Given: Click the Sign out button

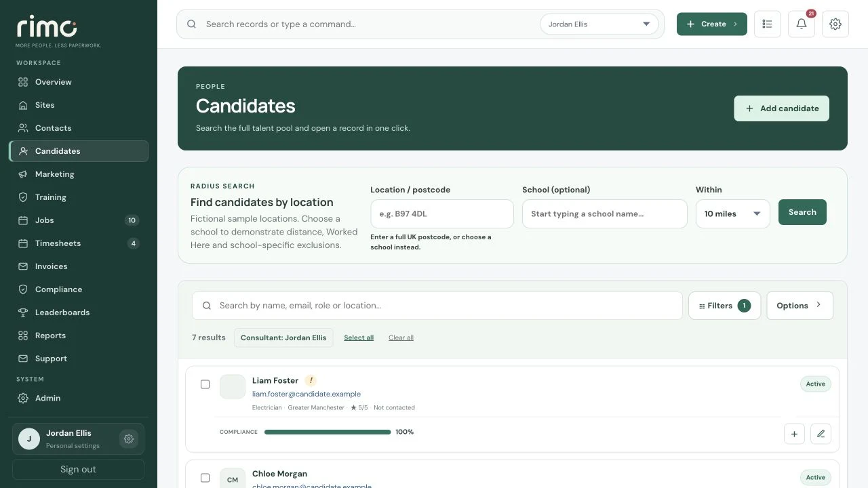Looking at the screenshot, I should tap(78, 469).
